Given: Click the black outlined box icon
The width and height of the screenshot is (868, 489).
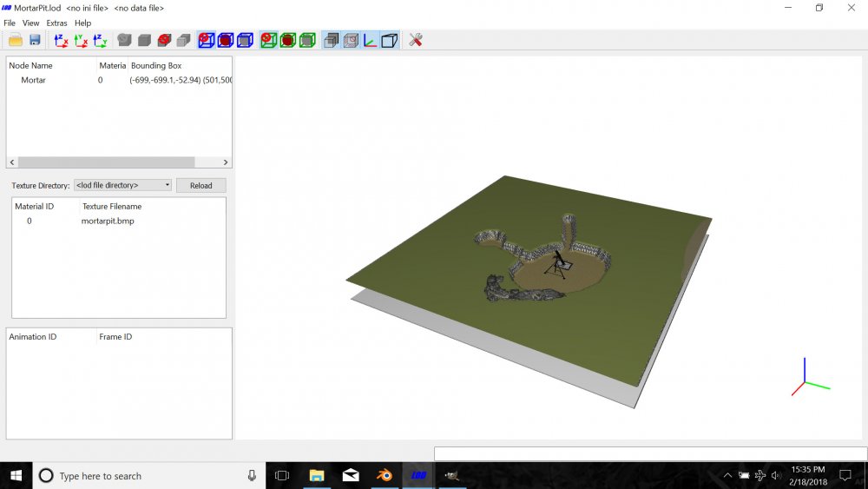Looking at the screenshot, I should click(390, 40).
